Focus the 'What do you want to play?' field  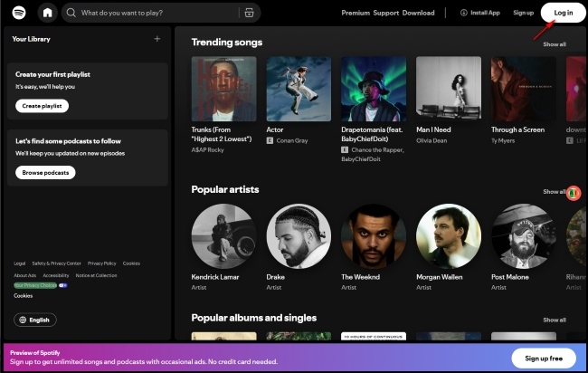click(159, 13)
